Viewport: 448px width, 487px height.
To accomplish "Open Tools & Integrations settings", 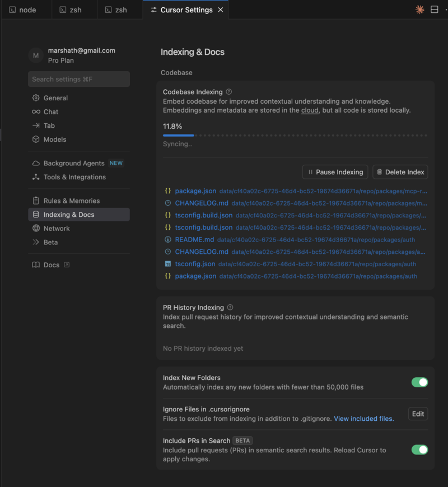I will click(x=79, y=177).
